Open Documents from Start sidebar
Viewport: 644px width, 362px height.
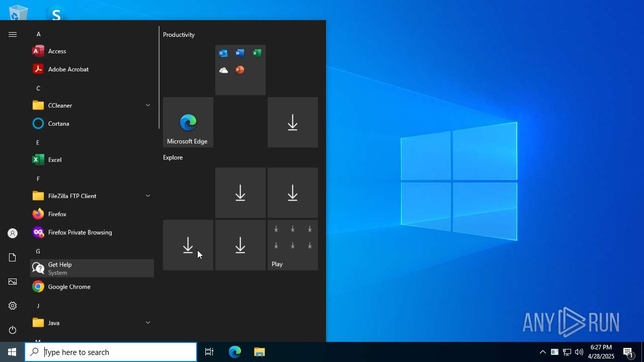(x=13, y=257)
